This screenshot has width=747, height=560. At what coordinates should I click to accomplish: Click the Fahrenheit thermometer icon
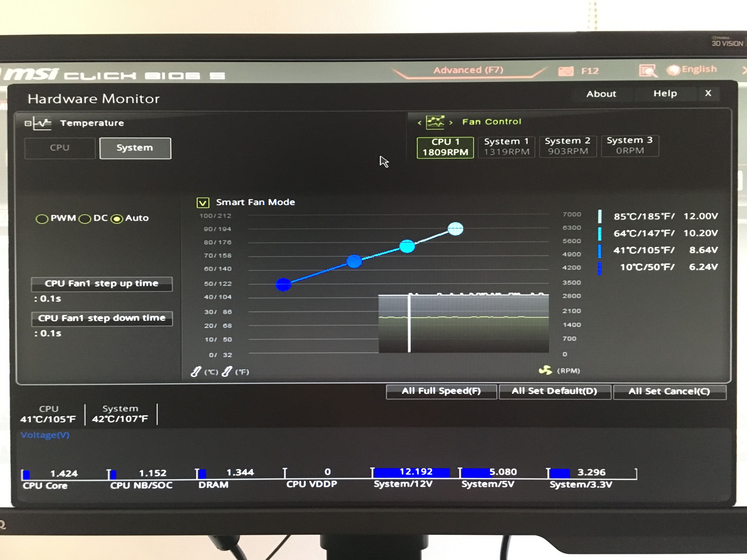(227, 372)
